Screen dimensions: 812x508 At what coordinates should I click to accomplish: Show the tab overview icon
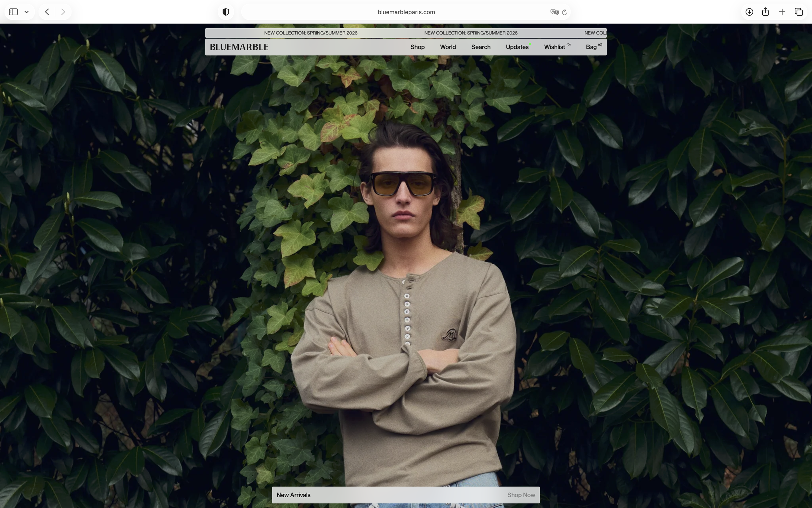coord(799,12)
